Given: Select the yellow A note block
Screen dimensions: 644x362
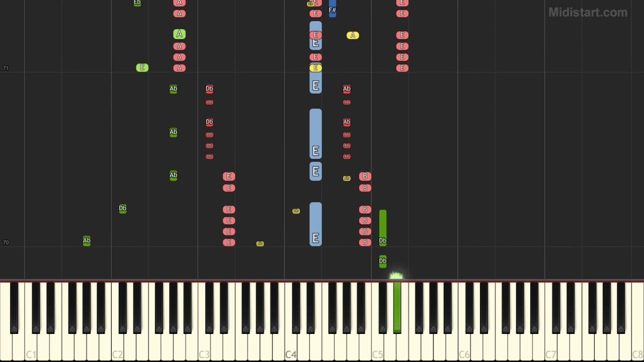Looking at the screenshot, I should coord(353,35).
